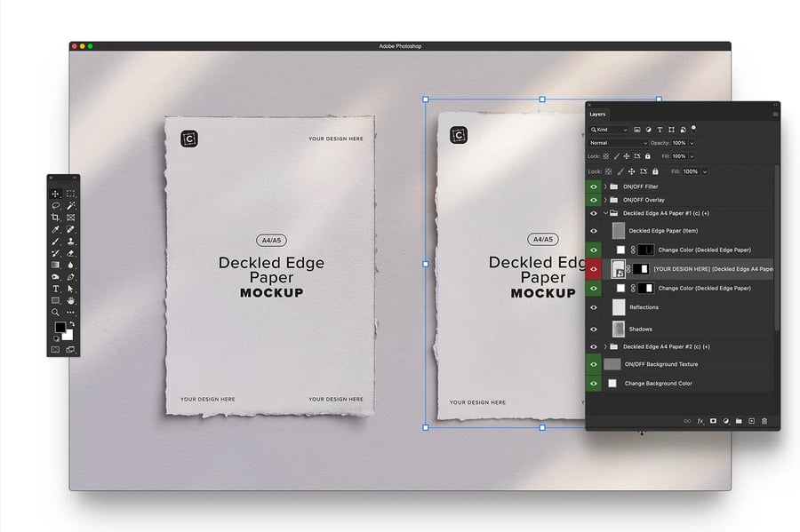The image size is (800, 532).
Task: Expand the ON/OFF Overlay group
Action: click(x=605, y=200)
